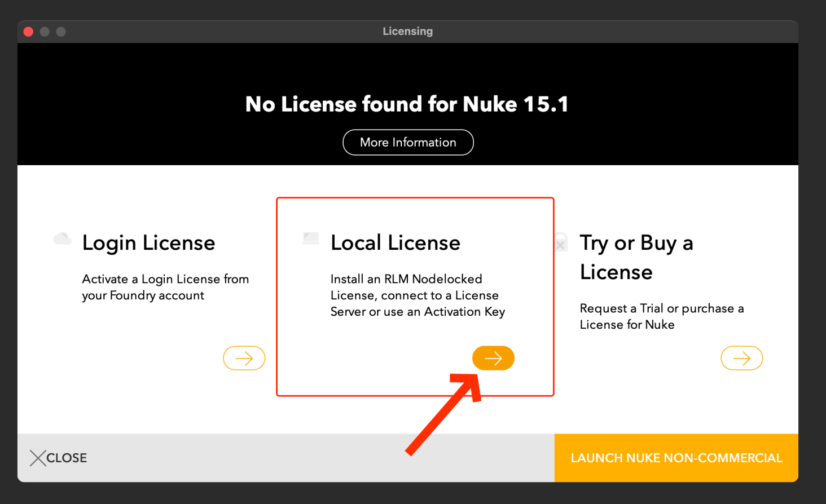Screen dimensions: 826x504
Task: Click the cloud icon beside Login License
Action: [x=62, y=238]
